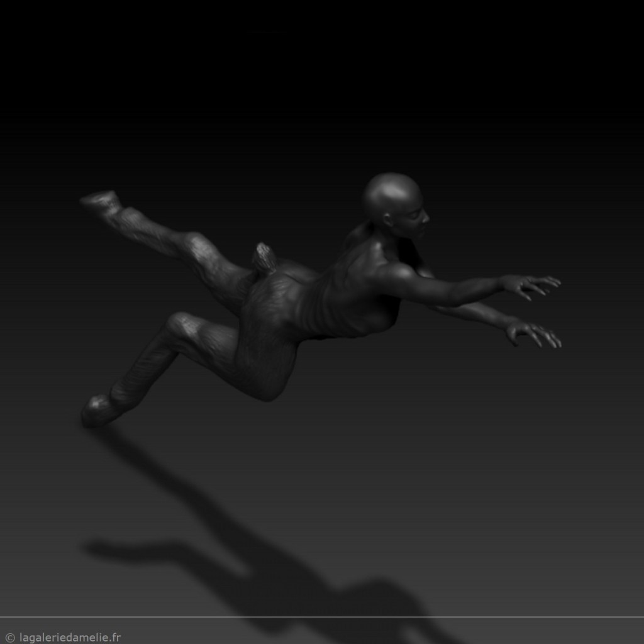Click the face of the sculpted figure
Screen dimensions: 644x644
click(x=416, y=221)
